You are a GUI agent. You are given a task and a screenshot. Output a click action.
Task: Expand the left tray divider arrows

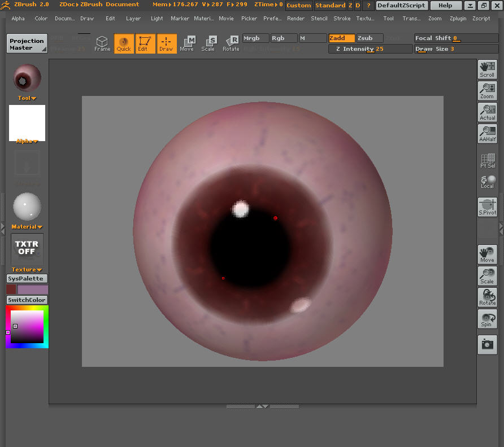tap(3, 229)
